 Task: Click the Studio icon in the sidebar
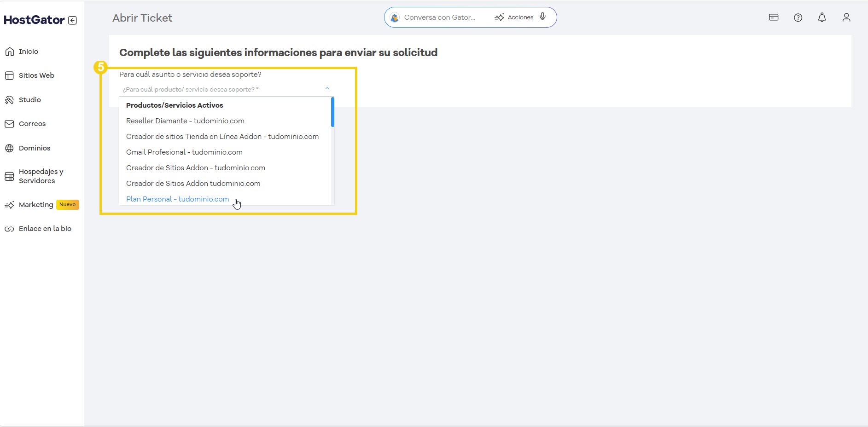[x=9, y=99]
